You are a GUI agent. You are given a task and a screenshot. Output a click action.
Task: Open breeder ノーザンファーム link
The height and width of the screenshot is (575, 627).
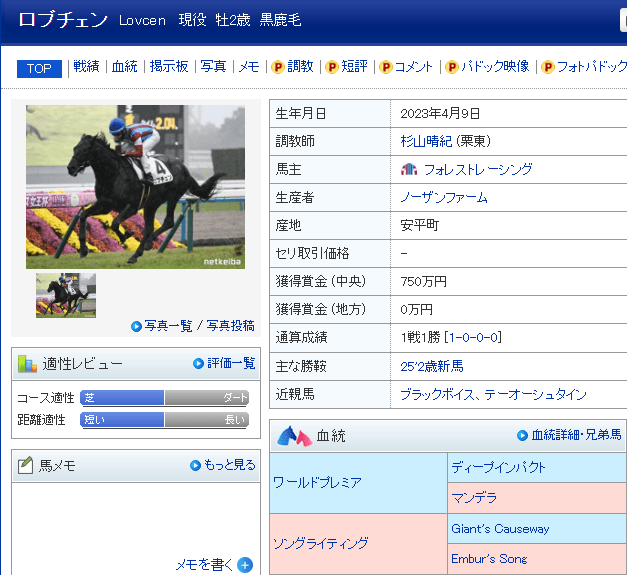pos(444,198)
